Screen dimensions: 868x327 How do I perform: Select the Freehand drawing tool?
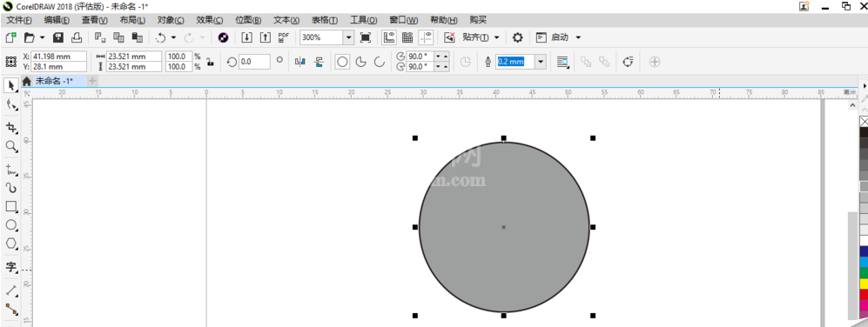pos(11,170)
